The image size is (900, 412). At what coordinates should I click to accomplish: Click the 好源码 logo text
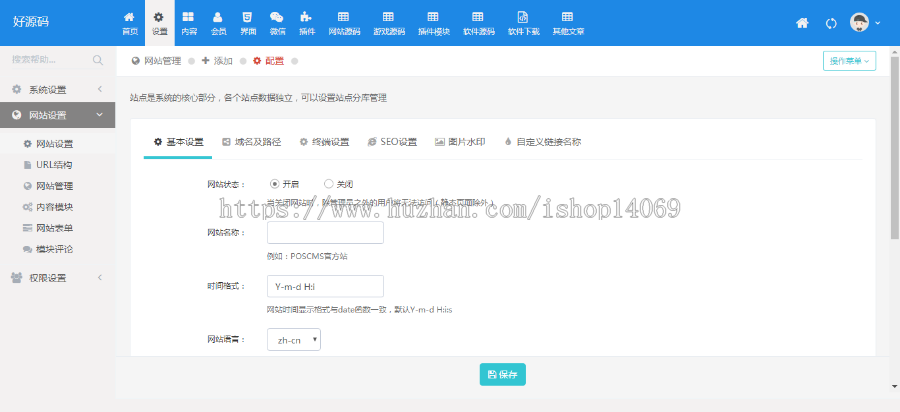coord(31,22)
